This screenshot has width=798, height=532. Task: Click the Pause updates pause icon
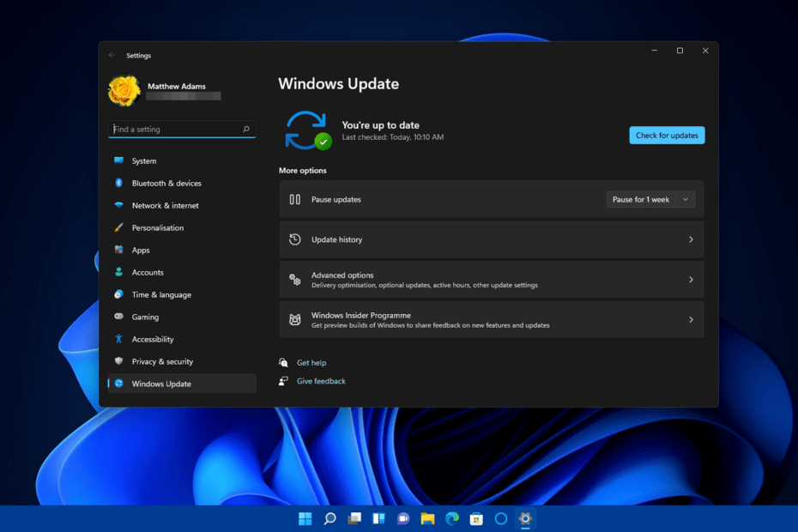[x=294, y=199]
